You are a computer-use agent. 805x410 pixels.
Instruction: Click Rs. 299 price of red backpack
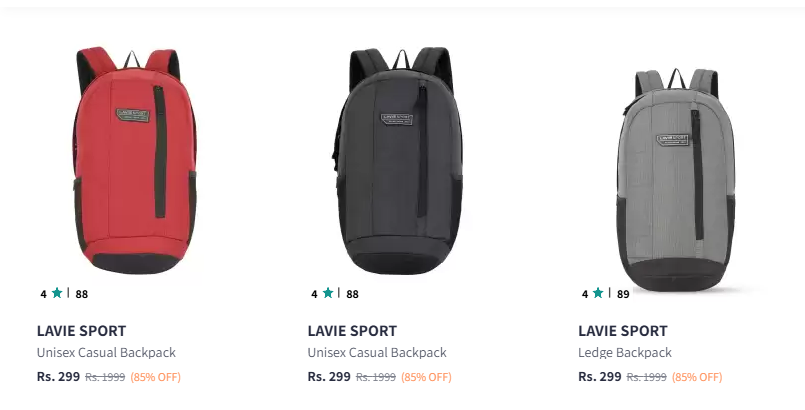tap(58, 377)
